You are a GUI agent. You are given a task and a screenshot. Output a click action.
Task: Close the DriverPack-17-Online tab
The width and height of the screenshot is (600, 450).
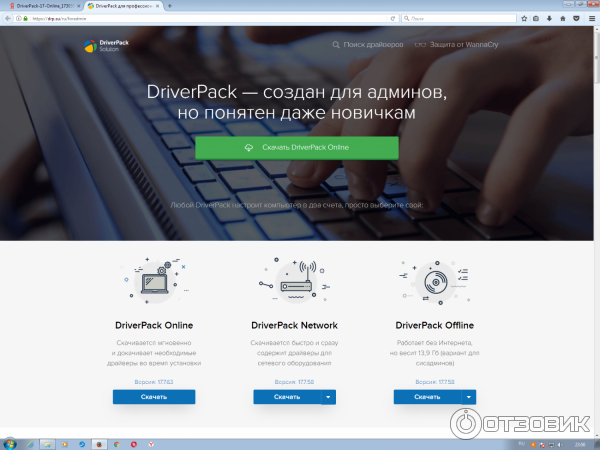(79, 6)
